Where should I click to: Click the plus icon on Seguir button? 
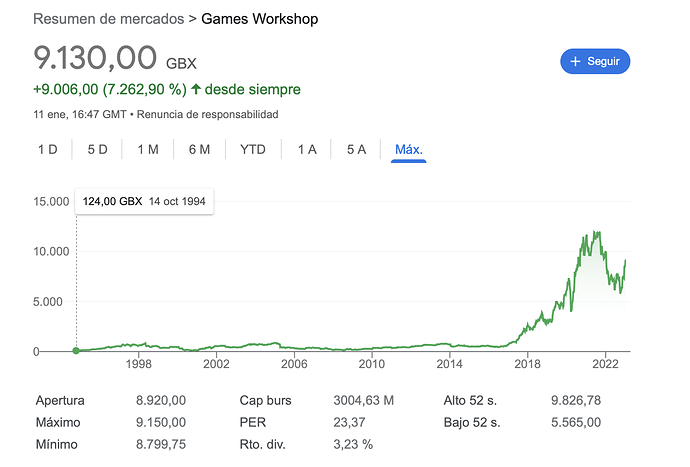575,61
